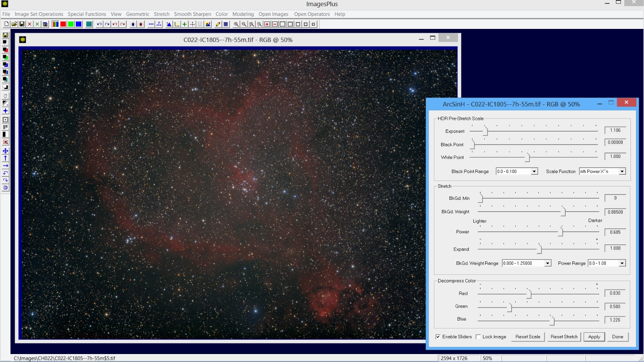The height and width of the screenshot is (362, 644).
Task: Click the green X toolbar icon
Action: point(37,24)
